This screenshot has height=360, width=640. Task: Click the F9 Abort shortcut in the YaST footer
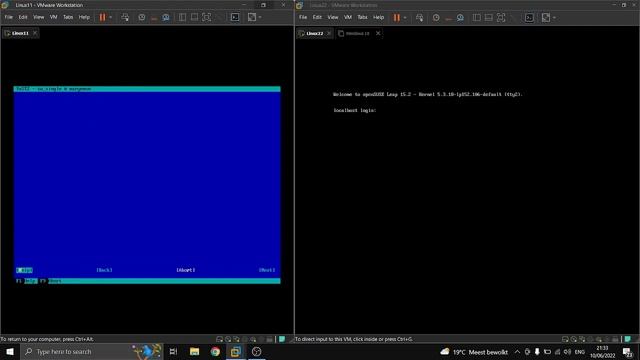(51, 281)
